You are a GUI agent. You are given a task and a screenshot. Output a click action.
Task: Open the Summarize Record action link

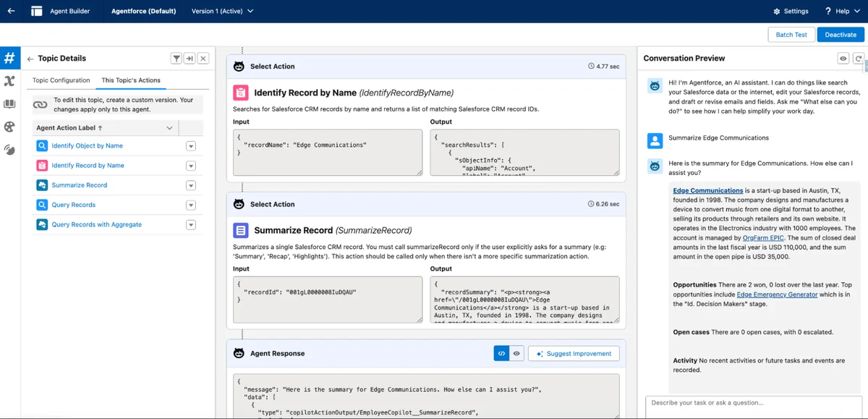click(x=80, y=185)
